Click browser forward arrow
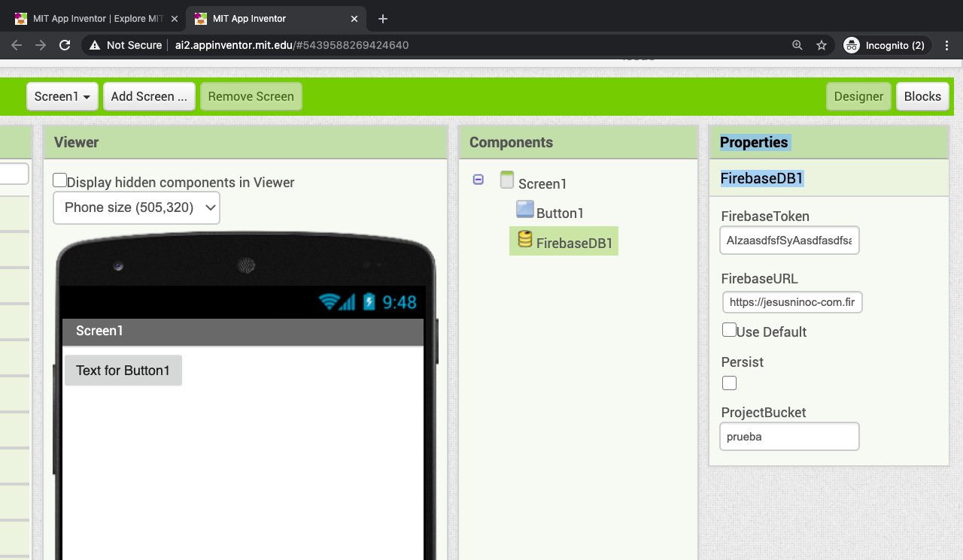963x560 pixels. 41,45
